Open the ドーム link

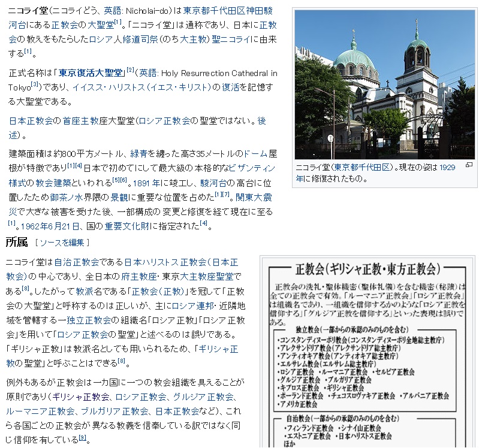point(255,153)
